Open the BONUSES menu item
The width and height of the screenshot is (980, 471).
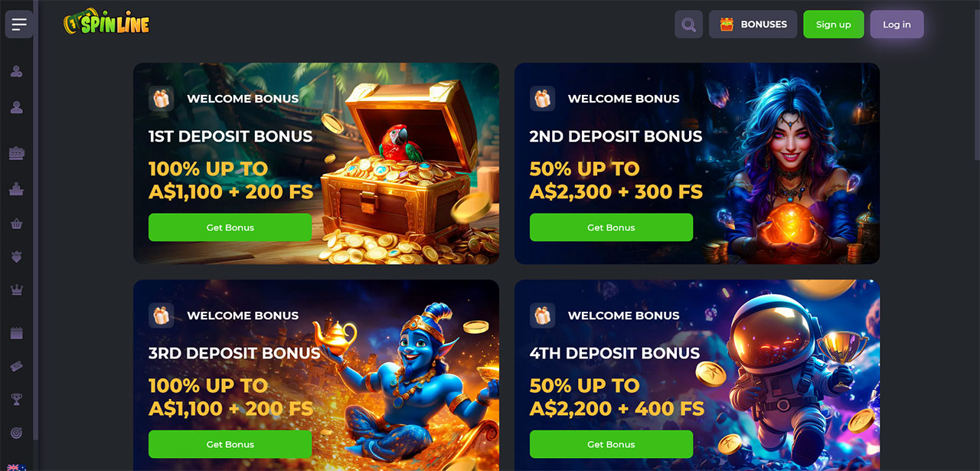(x=753, y=25)
